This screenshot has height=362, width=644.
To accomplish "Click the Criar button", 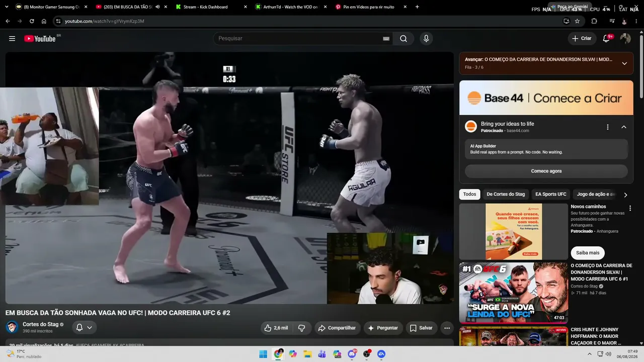I will (x=582, y=39).
